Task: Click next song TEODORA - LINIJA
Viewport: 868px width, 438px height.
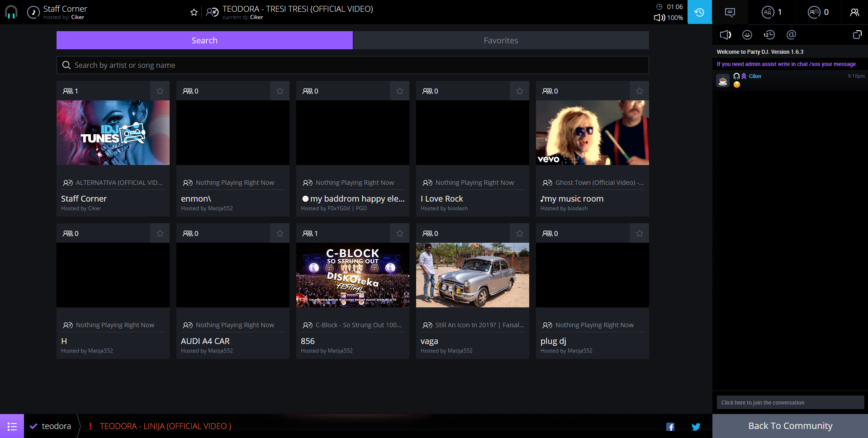Action: point(166,426)
